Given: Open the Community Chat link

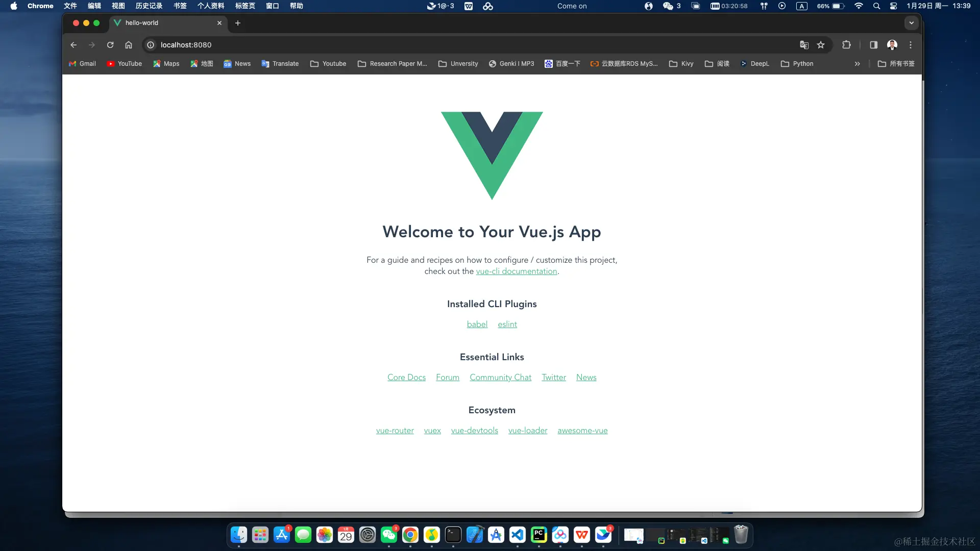Looking at the screenshot, I should [501, 378].
